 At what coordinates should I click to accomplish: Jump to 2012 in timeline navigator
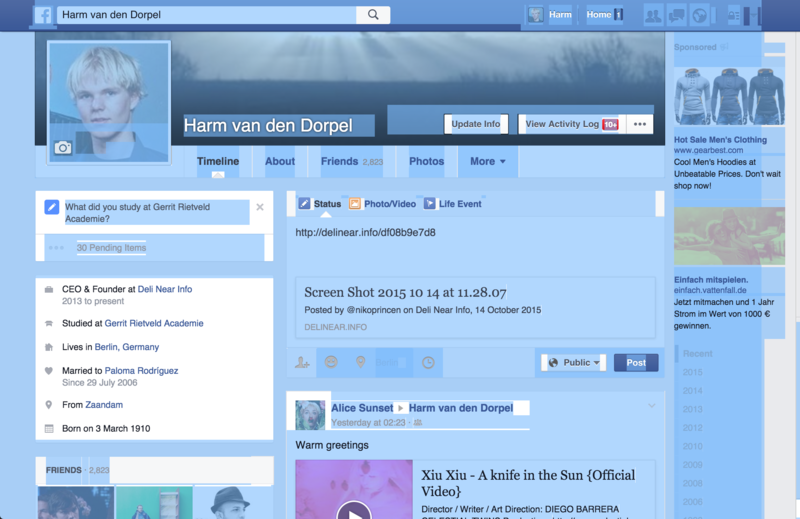coord(693,428)
